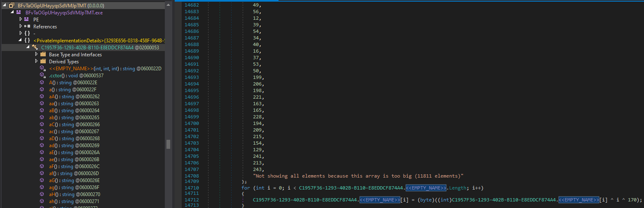Screen dimensions: 644x208
Task: Click the folder icon of Derived Types
Action: coord(43,61)
